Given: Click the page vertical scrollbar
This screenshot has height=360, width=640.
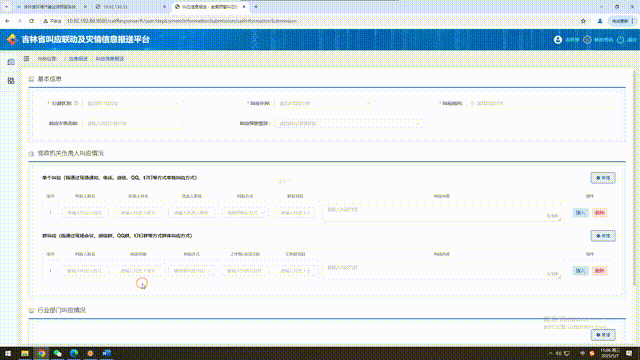Looking at the screenshot, I should click(x=634, y=180).
